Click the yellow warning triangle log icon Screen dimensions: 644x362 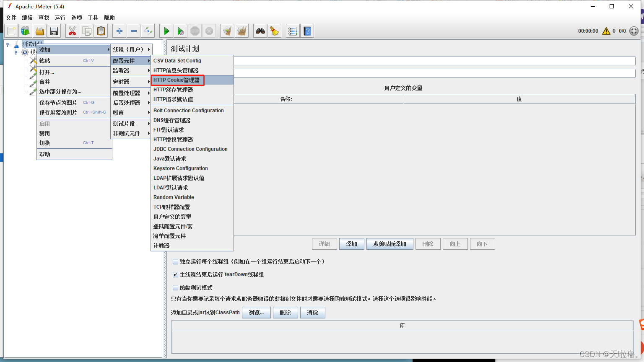606,31
